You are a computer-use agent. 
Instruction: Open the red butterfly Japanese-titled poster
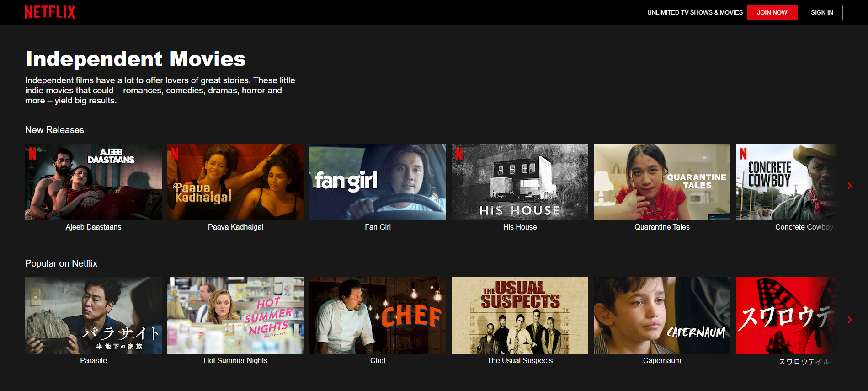[786, 316]
